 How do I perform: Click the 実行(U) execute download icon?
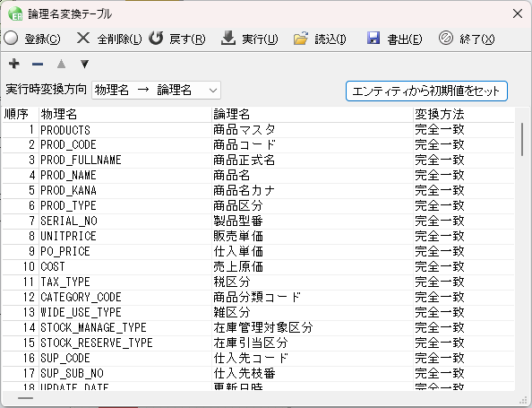point(228,38)
